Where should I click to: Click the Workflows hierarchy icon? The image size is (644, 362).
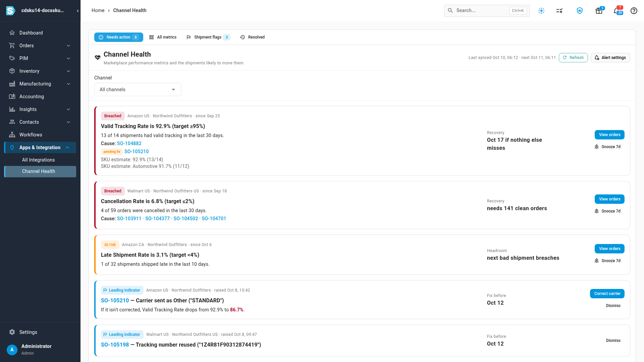point(12,135)
